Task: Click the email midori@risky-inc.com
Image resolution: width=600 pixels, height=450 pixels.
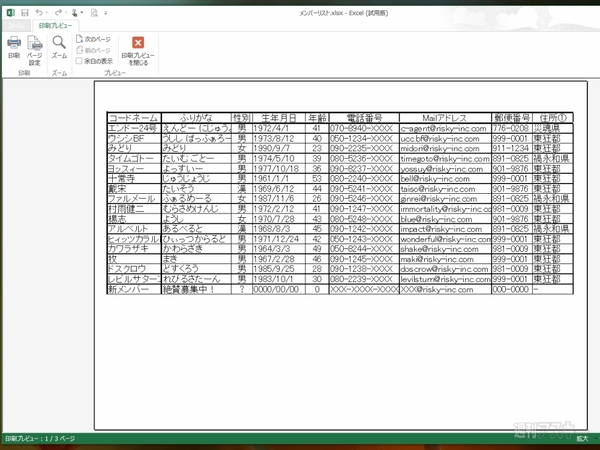Action: 445,148
